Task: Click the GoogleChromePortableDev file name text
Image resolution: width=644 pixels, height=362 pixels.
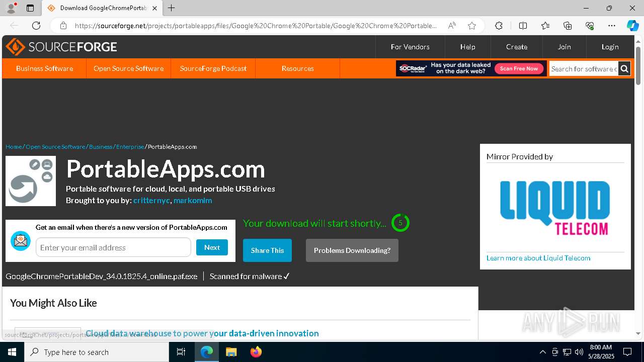Action: click(102, 276)
